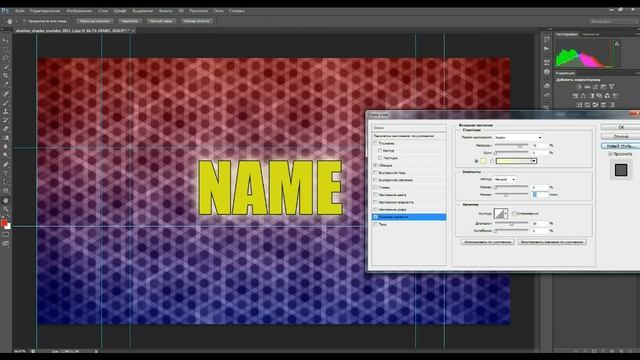Viewport: 640px width, 360px height.
Task: Choose the gradient radio button for glow
Action: 491,161
